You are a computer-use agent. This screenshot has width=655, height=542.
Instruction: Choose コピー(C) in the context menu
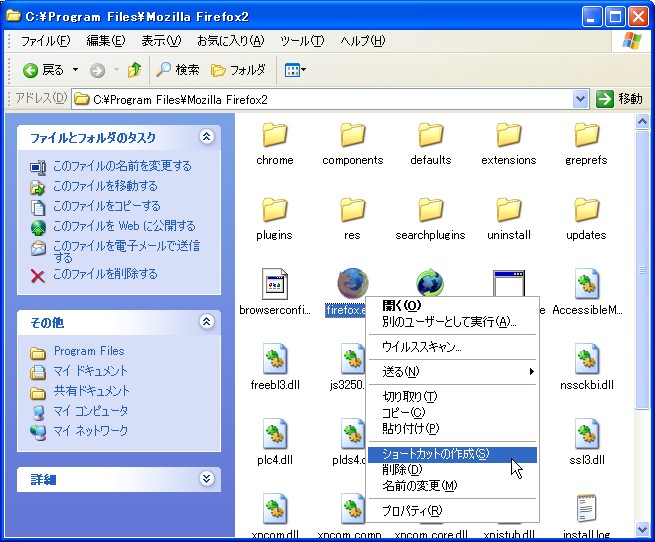[452, 412]
